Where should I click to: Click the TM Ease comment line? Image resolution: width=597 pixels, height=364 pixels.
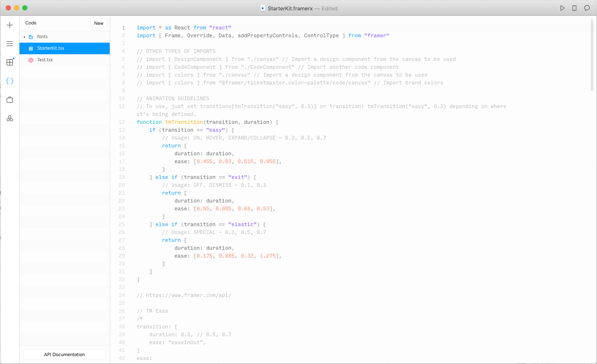point(152,311)
